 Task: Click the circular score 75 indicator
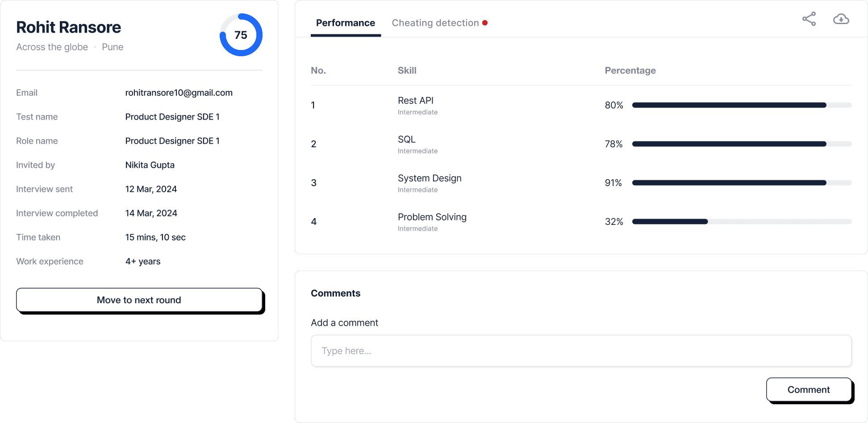241,35
